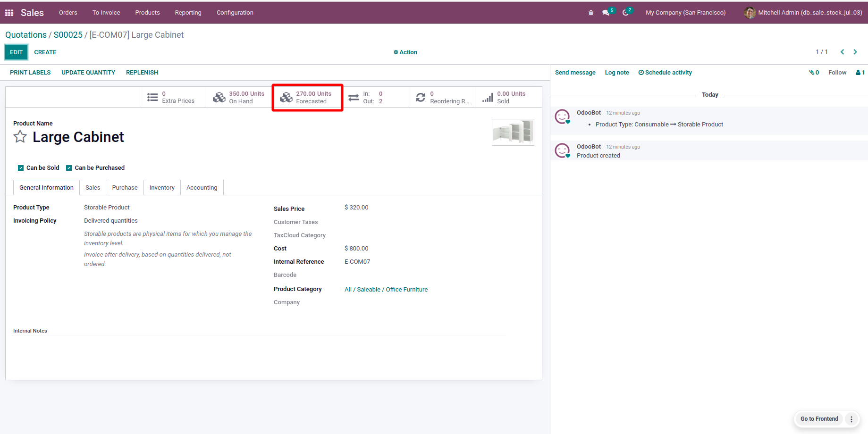Image resolution: width=868 pixels, height=434 pixels.
Task: Open the Go to Frontend options menu
Action: coord(851,419)
